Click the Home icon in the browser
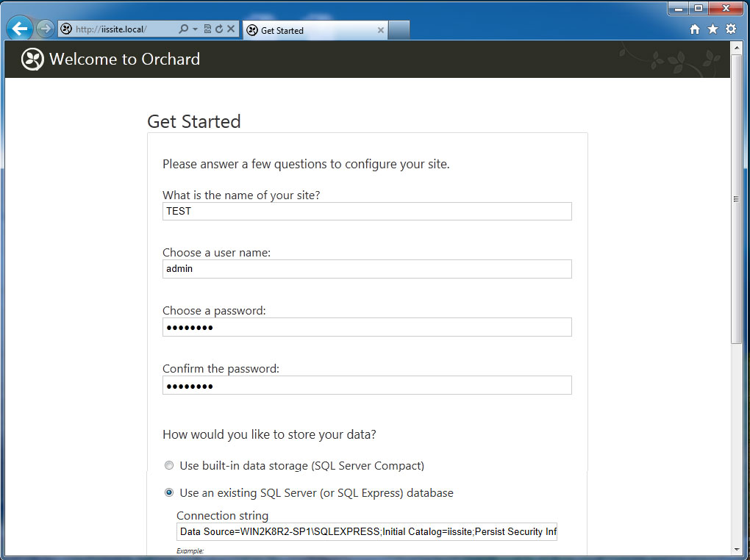The height and width of the screenshot is (560, 750). tap(695, 29)
